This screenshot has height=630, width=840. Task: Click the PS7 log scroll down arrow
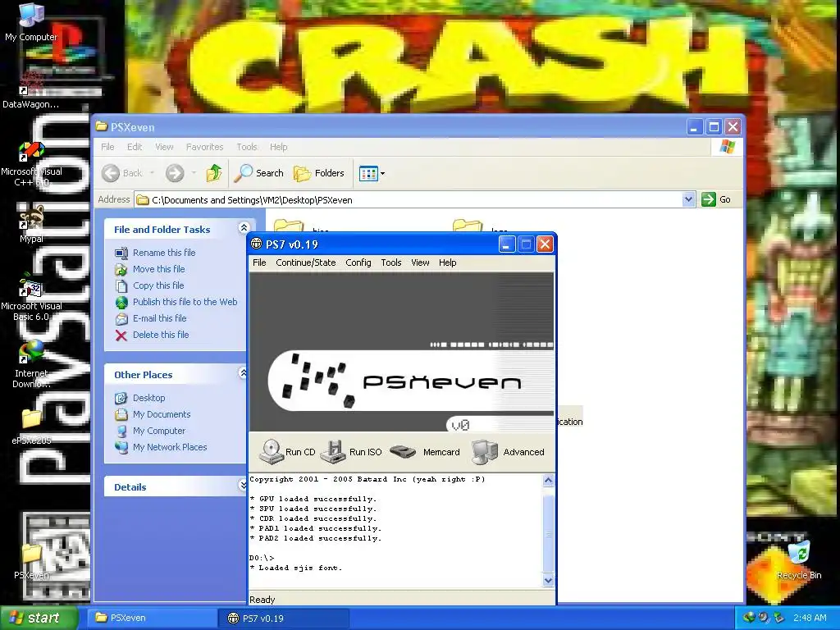click(548, 580)
